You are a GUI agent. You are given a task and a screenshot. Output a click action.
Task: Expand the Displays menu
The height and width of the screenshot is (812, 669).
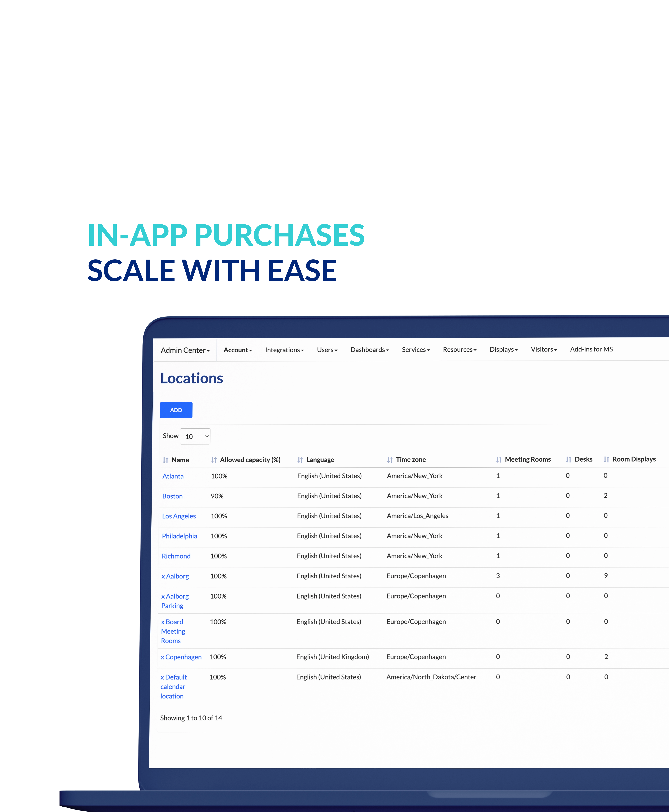pyautogui.click(x=504, y=350)
